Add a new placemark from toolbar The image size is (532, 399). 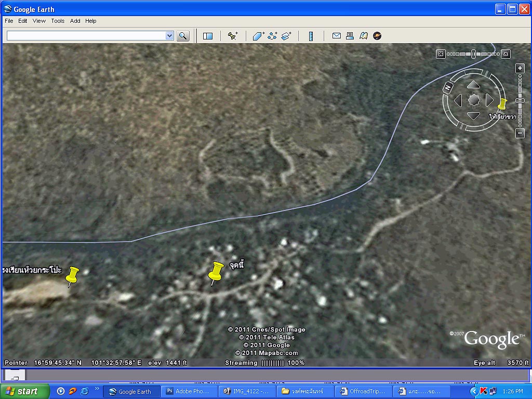[233, 36]
